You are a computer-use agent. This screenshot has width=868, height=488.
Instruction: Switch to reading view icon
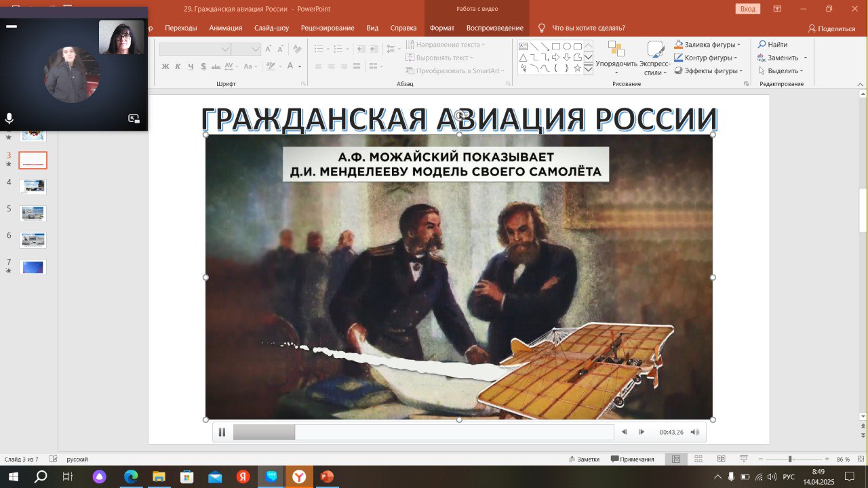721,459
